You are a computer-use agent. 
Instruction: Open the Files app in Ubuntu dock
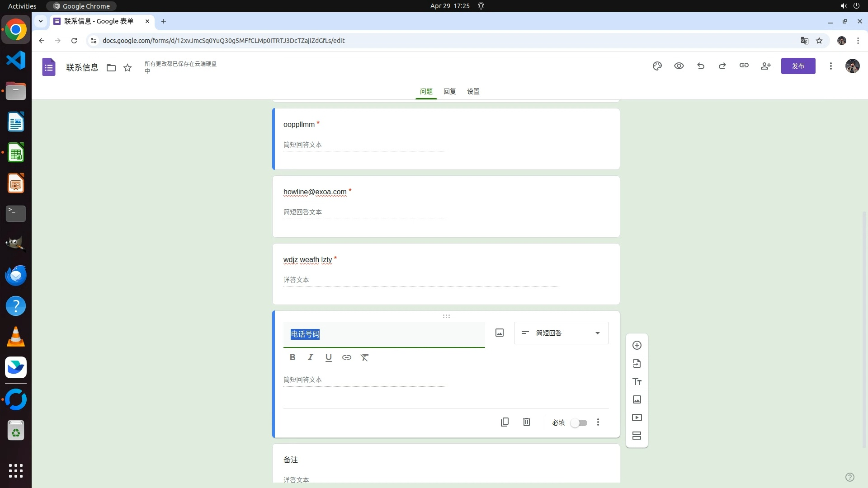click(16, 91)
